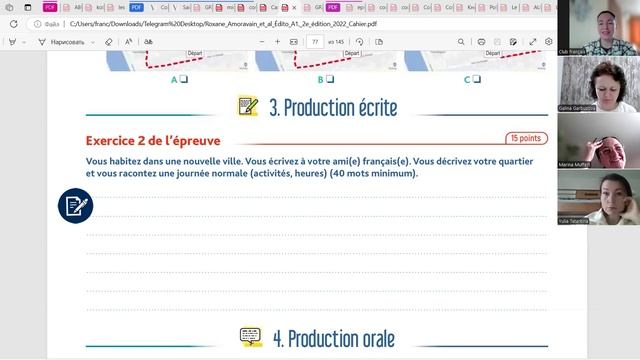Viewport: 640px width, 360px height.
Task: Expand draw tool options next to Нарисовать
Action: 93,42
